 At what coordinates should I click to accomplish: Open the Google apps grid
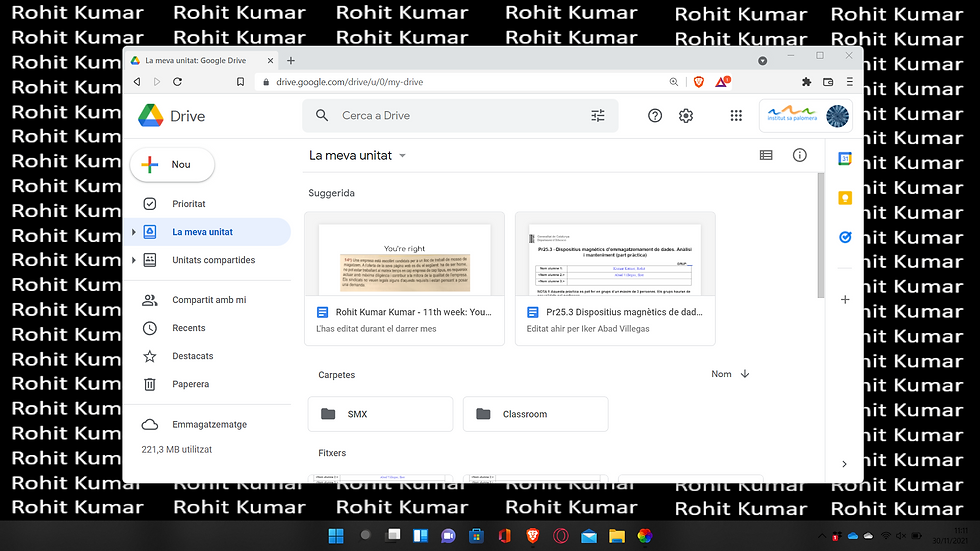coord(736,116)
